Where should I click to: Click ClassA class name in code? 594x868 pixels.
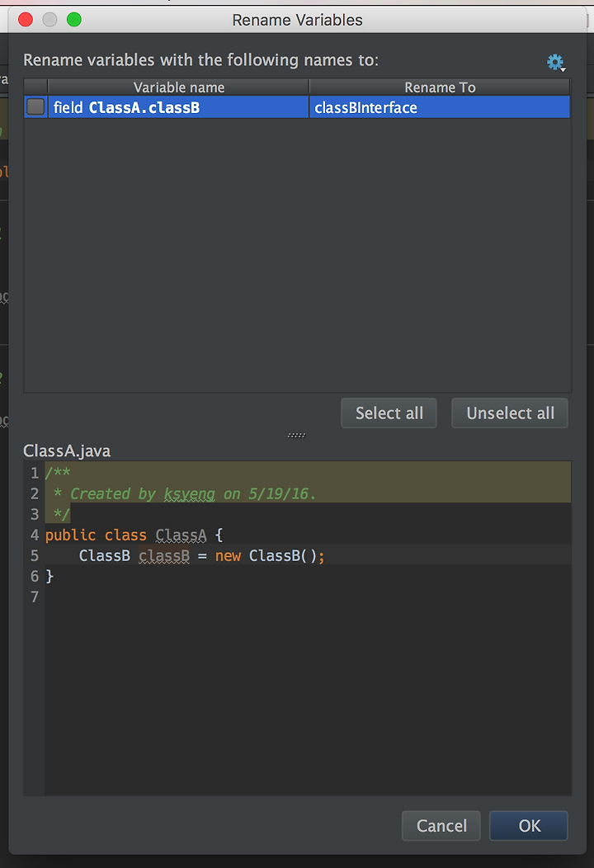tap(181, 535)
